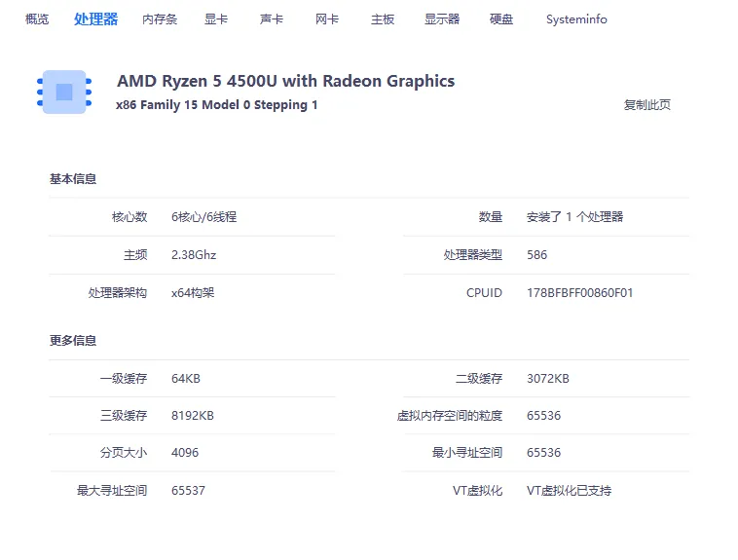
Task: Switch to the Systeminfo tab
Action: click(x=576, y=19)
